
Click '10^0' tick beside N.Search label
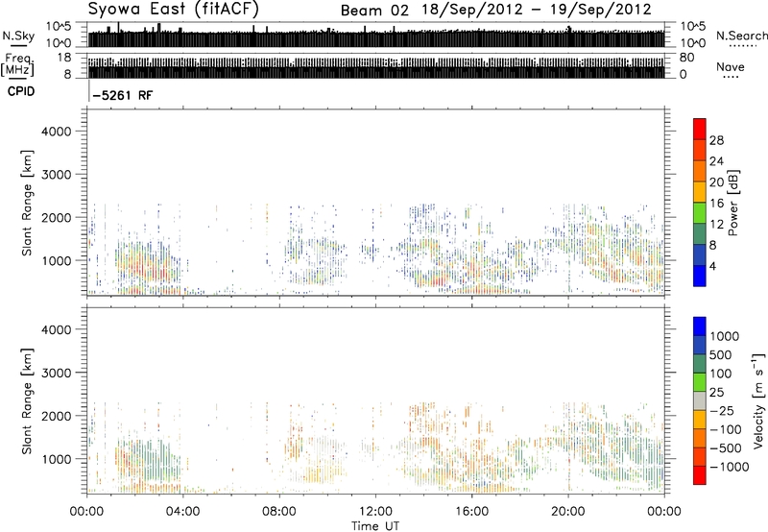[692, 43]
